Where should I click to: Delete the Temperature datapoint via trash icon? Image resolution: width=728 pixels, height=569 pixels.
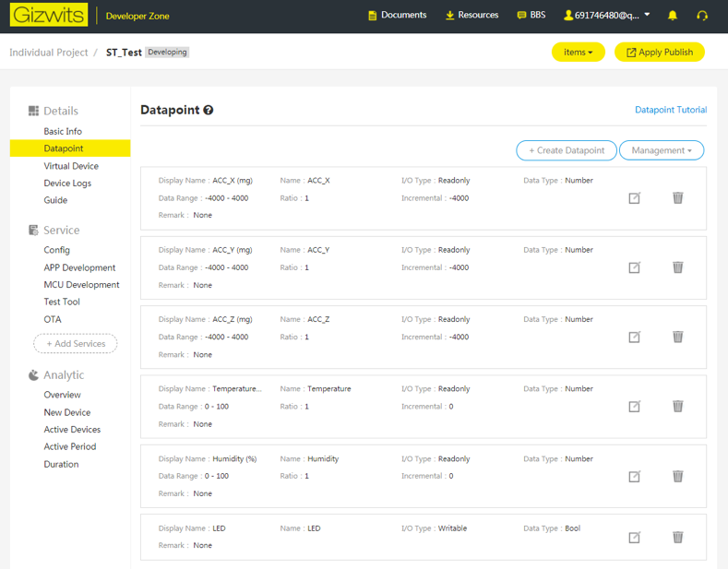(677, 407)
